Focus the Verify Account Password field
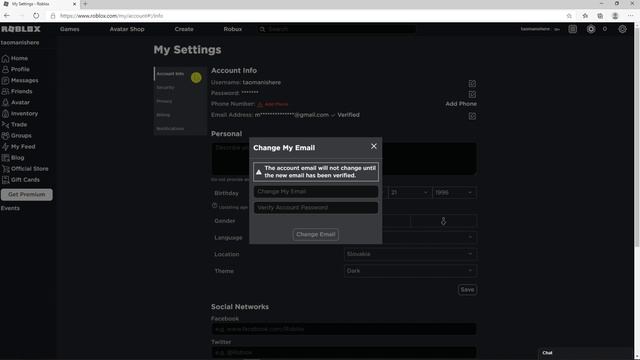Viewport: 640px width, 360px height. click(x=316, y=207)
